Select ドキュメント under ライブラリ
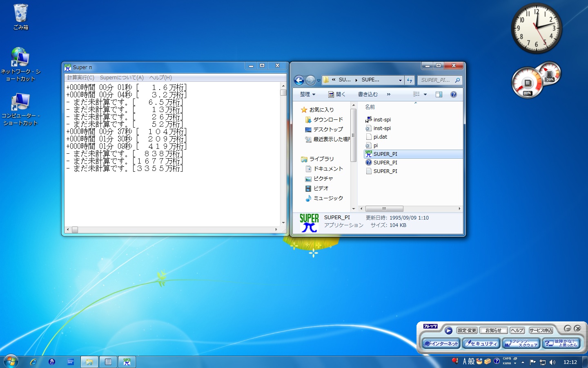 pos(324,169)
